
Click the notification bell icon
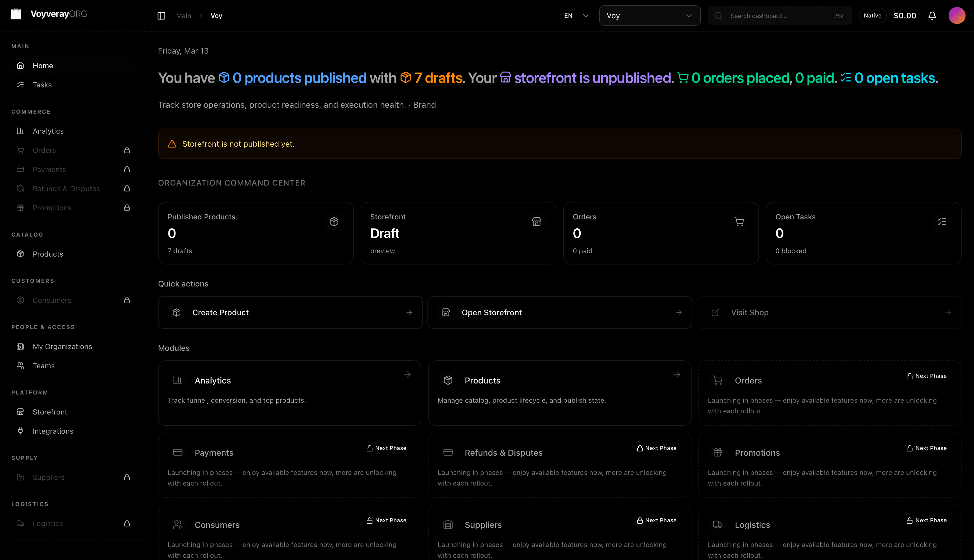click(x=932, y=16)
